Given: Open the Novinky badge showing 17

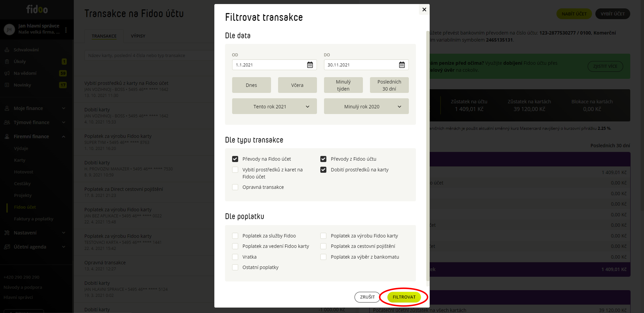Looking at the screenshot, I should click(63, 85).
